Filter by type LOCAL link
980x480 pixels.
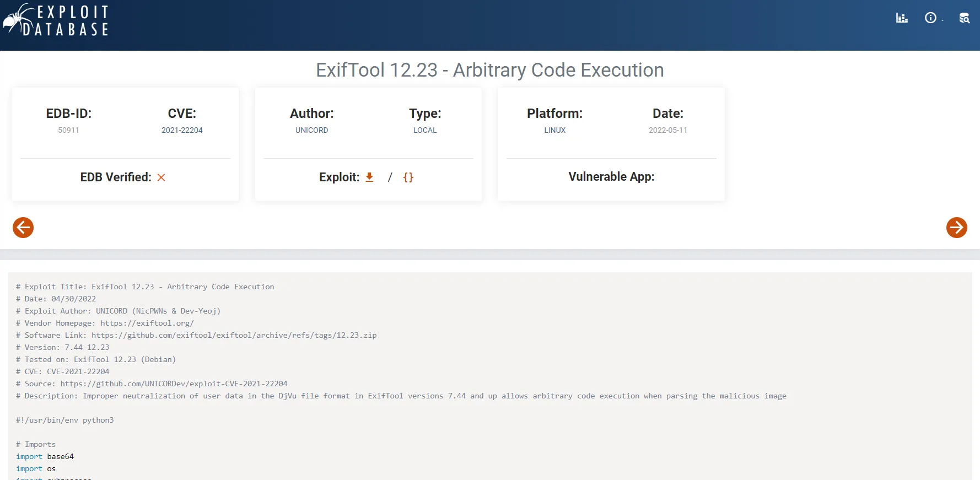pyautogui.click(x=425, y=130)
